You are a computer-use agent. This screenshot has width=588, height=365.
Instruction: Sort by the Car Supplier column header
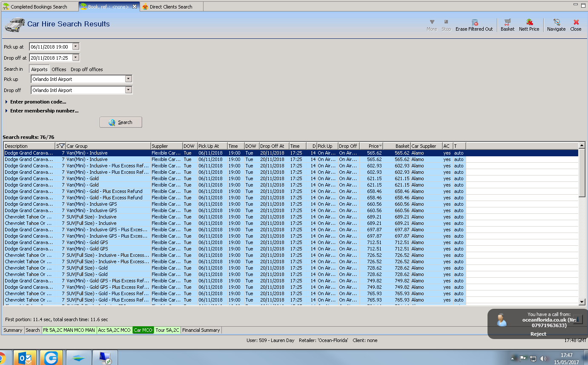[426, 146]
